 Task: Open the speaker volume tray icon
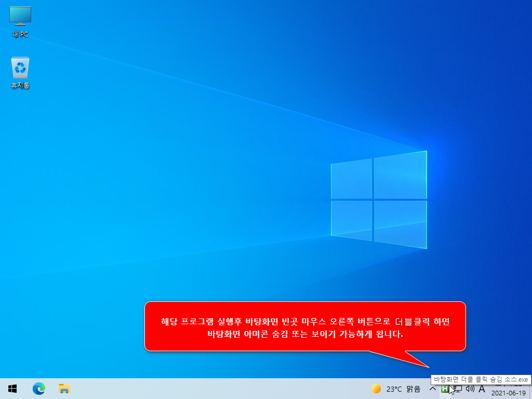[470, 389]
